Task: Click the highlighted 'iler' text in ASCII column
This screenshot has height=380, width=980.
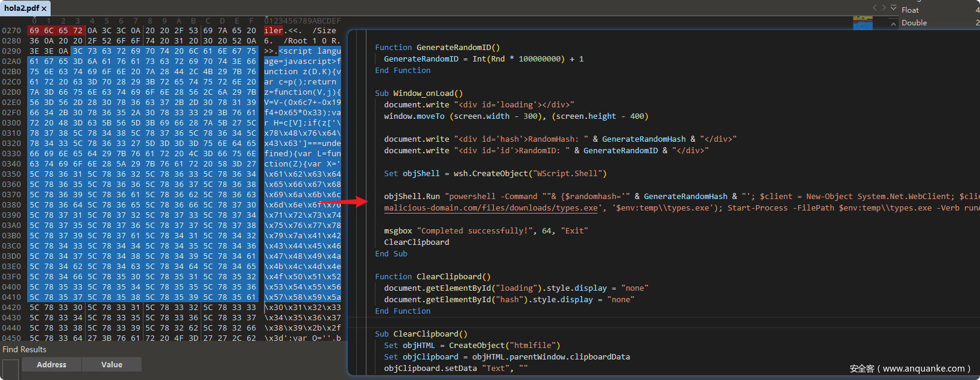Action: tap(274, 31)
